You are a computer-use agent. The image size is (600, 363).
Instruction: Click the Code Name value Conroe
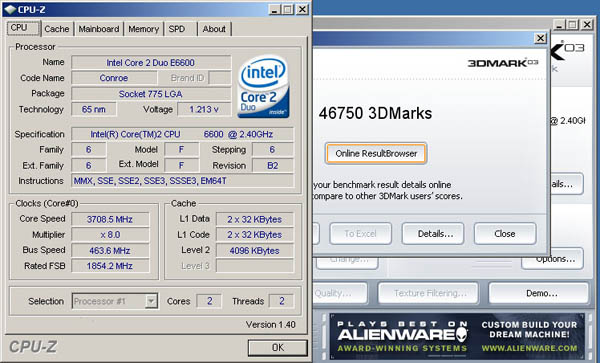click(x=114, y=78)
